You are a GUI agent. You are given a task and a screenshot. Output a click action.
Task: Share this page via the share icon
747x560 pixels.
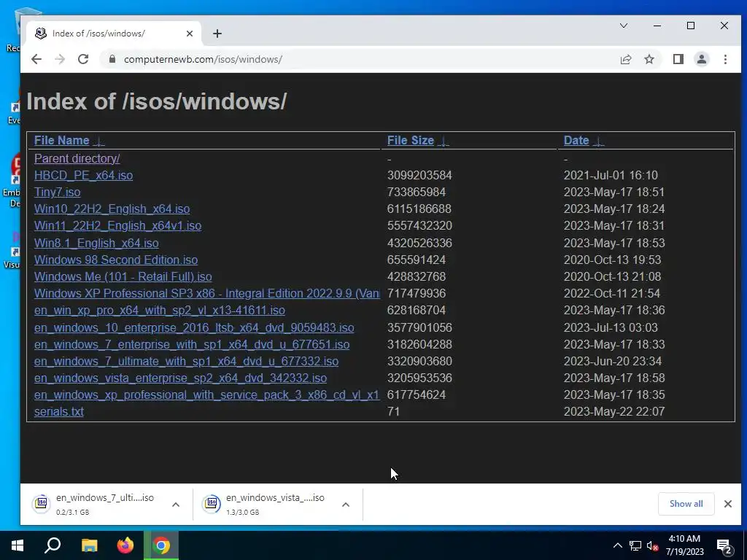pyautogui.click(x=625, y=59)
